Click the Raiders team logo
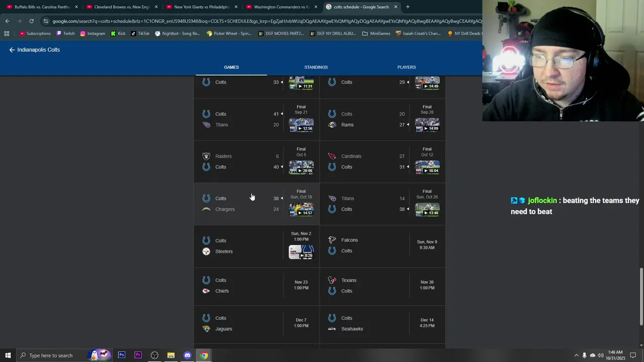Screen dimensions: 644x362 (206, 156)
